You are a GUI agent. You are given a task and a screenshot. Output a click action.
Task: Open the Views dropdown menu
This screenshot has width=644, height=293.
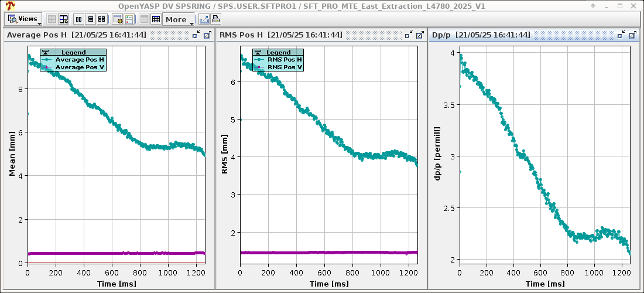[x=24, y=19]
